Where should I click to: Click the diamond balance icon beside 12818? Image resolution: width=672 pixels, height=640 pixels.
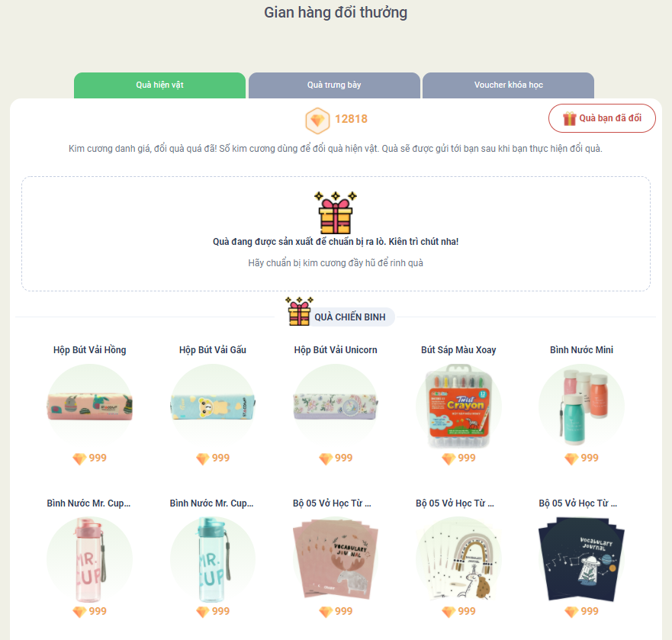[x=317, y=121]
